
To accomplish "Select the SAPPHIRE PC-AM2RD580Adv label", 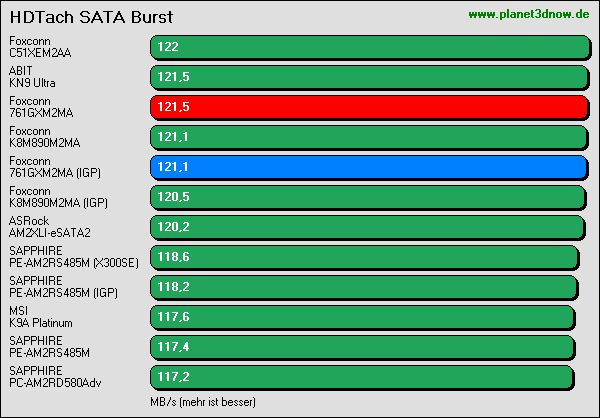I will pyautogui.click(x=55, y=377).
